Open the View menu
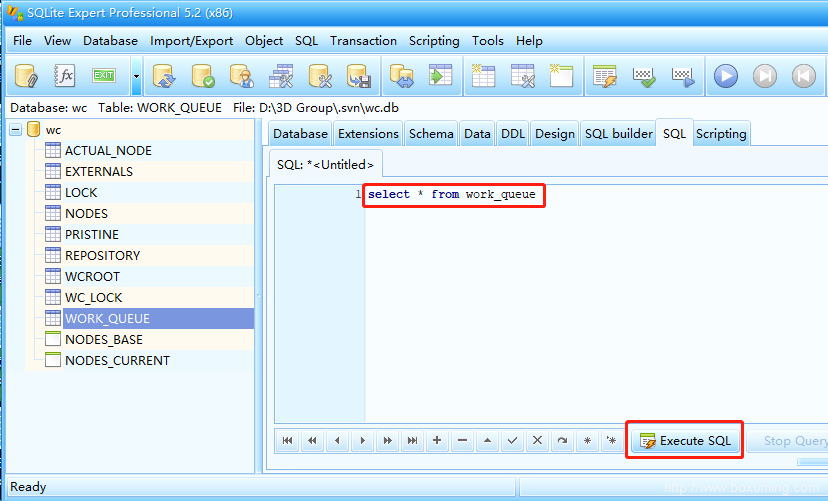The width and height of the screenshot is (828, 501). tap(57, 41)
